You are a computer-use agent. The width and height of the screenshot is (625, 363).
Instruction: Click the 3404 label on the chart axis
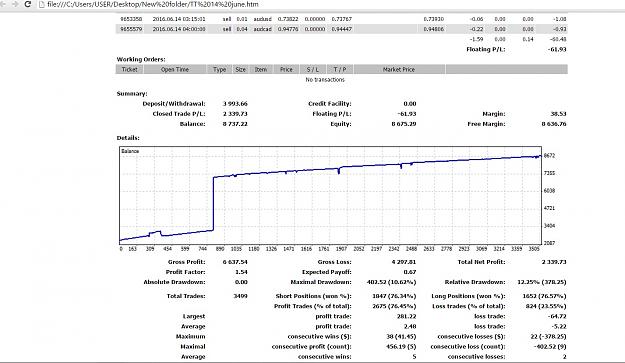[550, 226]
